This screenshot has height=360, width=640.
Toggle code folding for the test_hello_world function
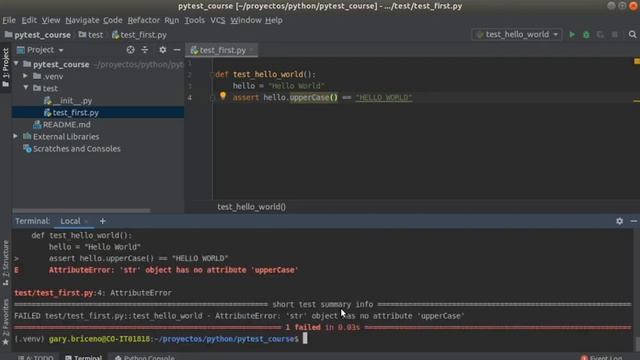211,74
